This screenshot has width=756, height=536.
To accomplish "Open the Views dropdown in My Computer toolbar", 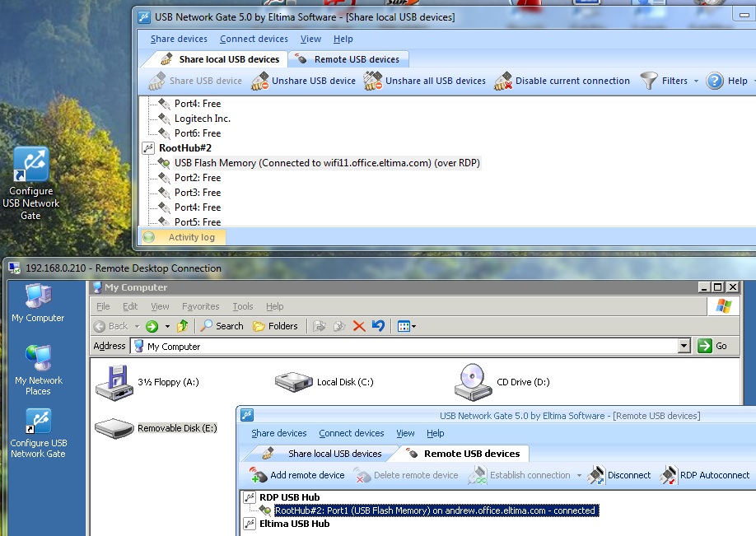I will (407, 325).
